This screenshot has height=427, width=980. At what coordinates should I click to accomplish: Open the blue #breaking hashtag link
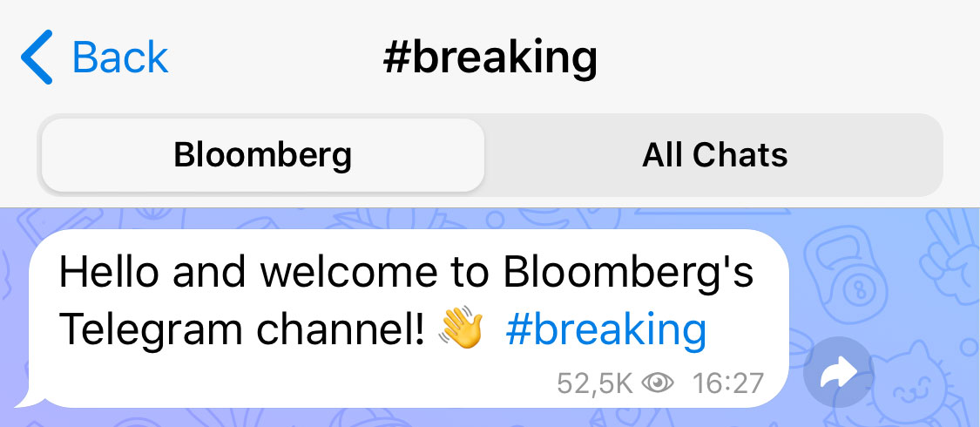pos(605,330)
